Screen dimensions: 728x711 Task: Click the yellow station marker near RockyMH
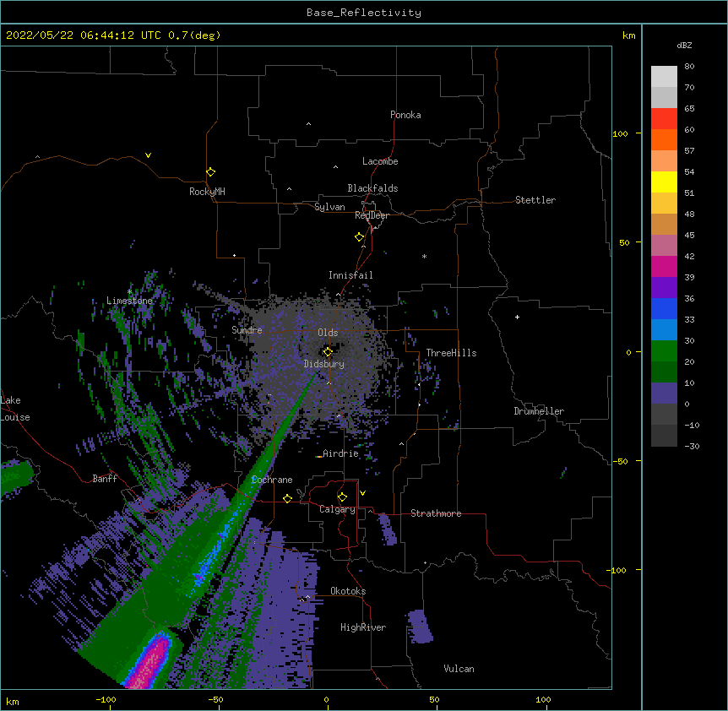210,171
